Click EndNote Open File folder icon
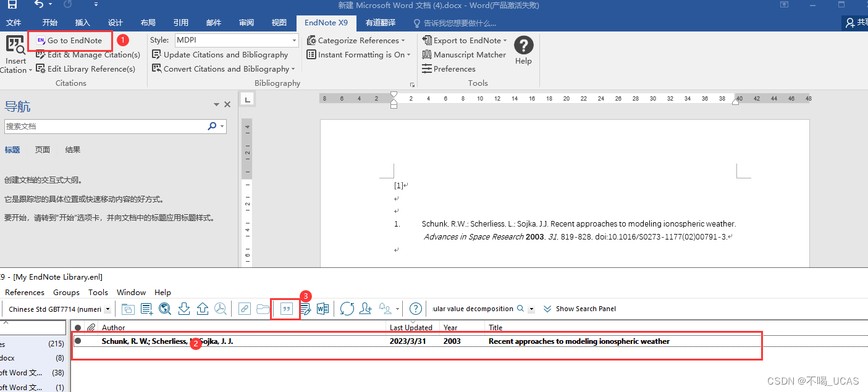Screen dimensions: 868x392 tap(263, 309)
